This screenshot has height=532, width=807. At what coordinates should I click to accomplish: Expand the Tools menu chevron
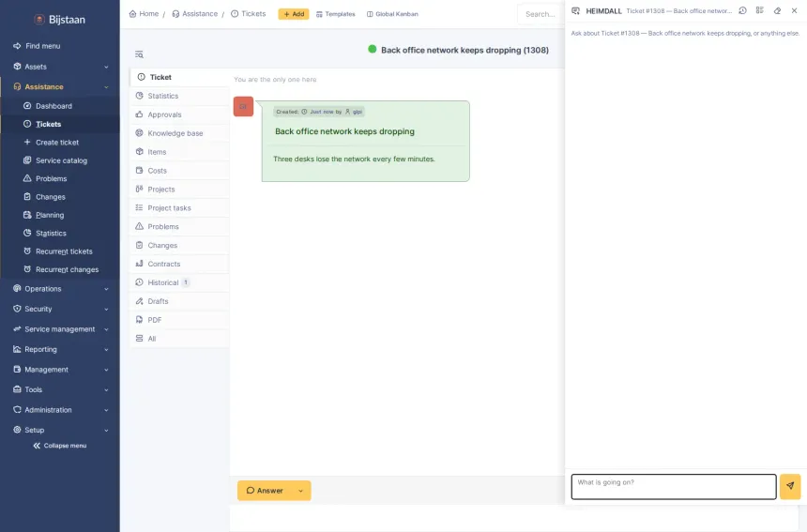106,390
